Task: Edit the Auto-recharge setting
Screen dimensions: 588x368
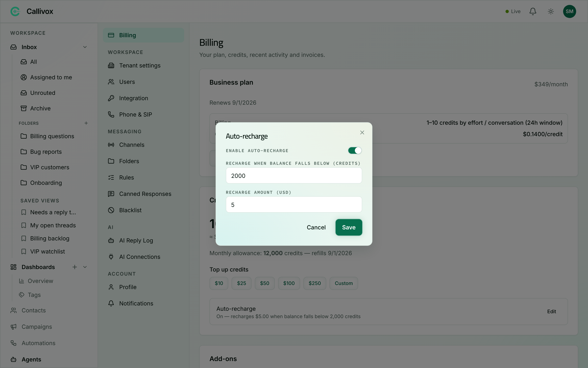Action: [551, 312]
